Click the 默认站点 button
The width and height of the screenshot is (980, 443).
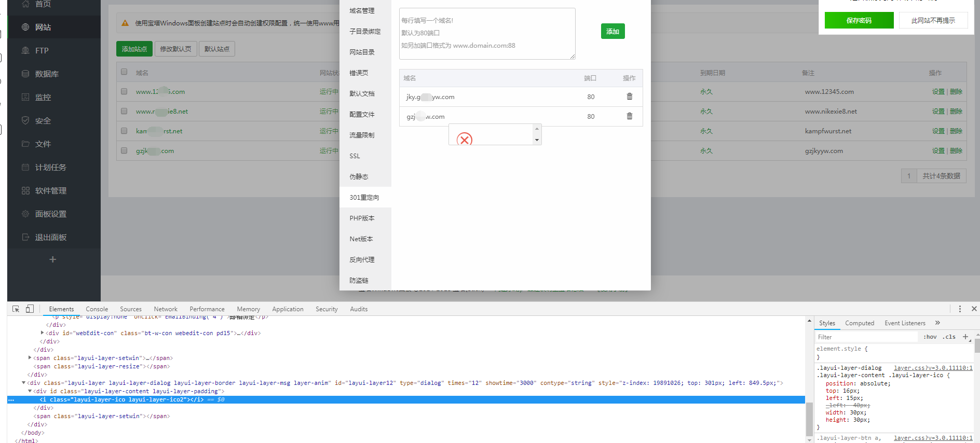[217, 49]
